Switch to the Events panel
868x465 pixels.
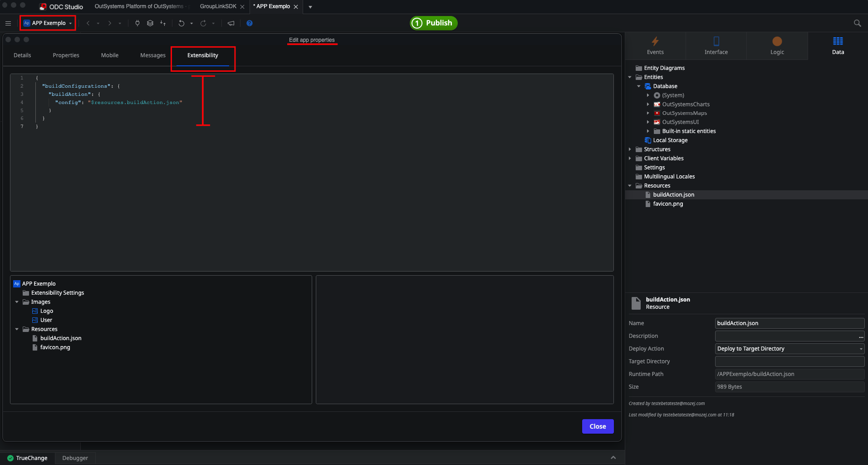[x=655, y=45]
